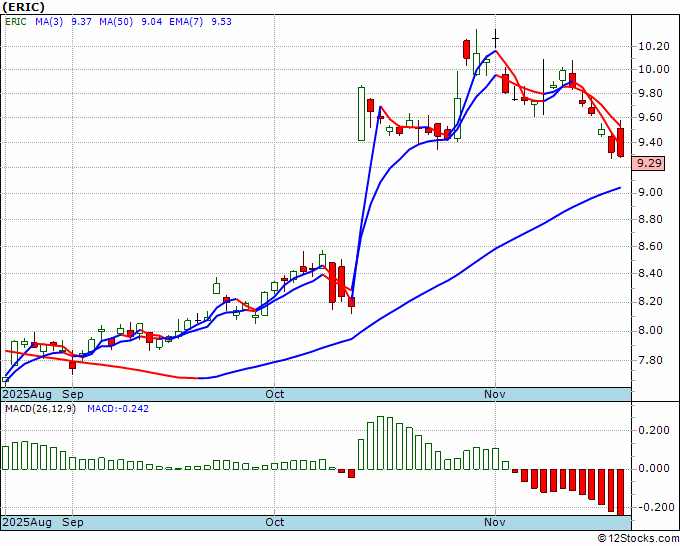
Task: Click the MACD(26,12,9) indicator label
Action: (40, 409)
